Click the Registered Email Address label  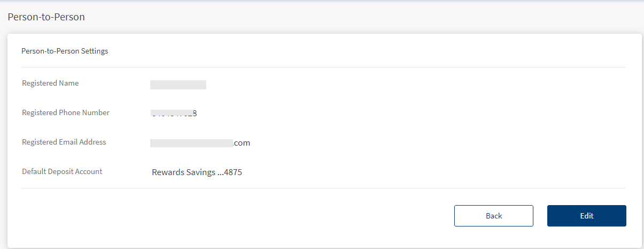(64, 142)
